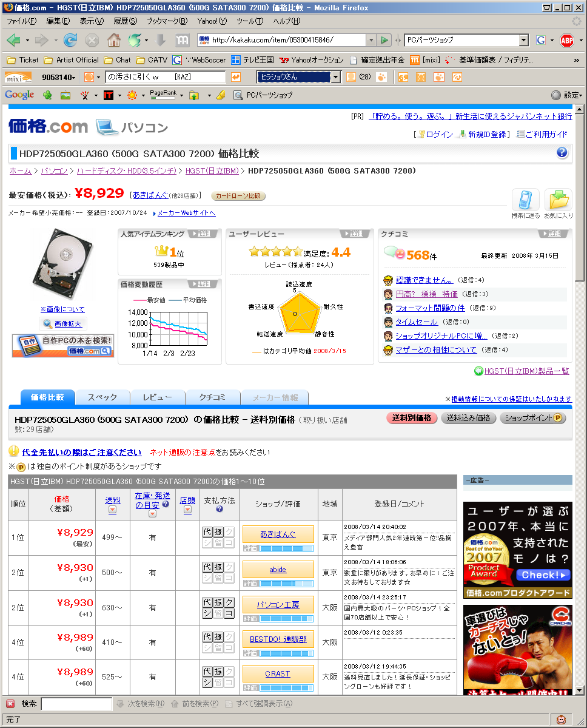The height and width of the screenshot is (728, 587).
Task: Switch to 送料込み価格 price view
Action: click(x=468, y=418)
